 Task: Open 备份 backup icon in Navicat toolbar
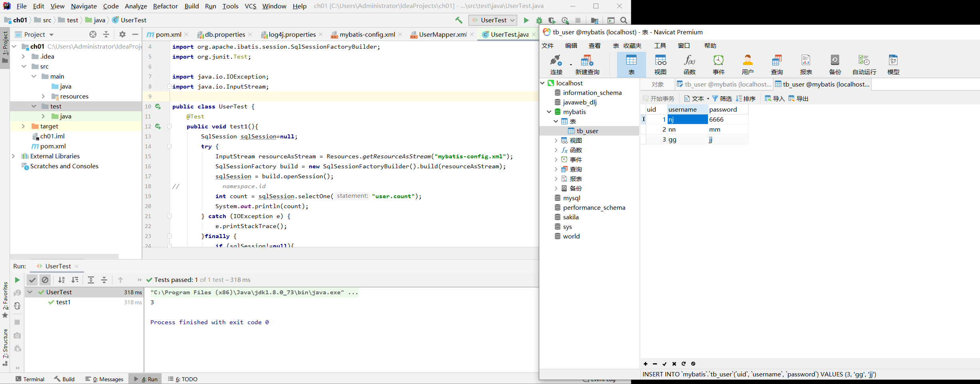tap(835, 64)
